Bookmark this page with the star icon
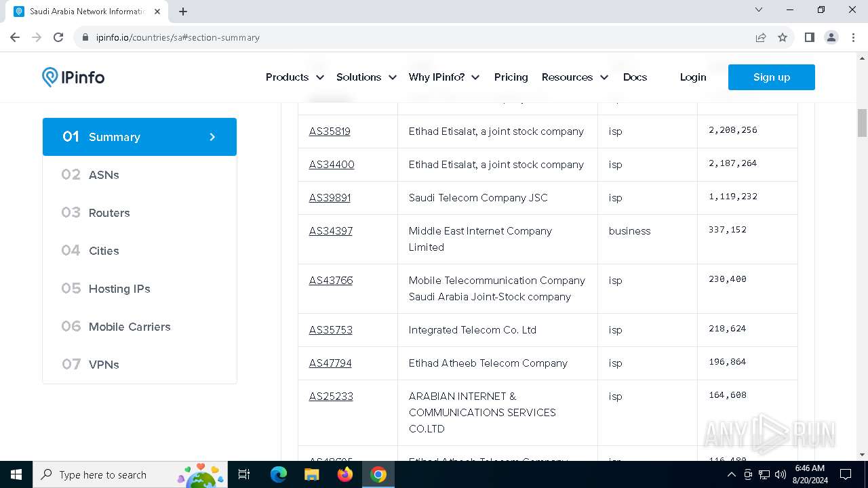Viewport: 868px width, 488px height. coord(783,37)
